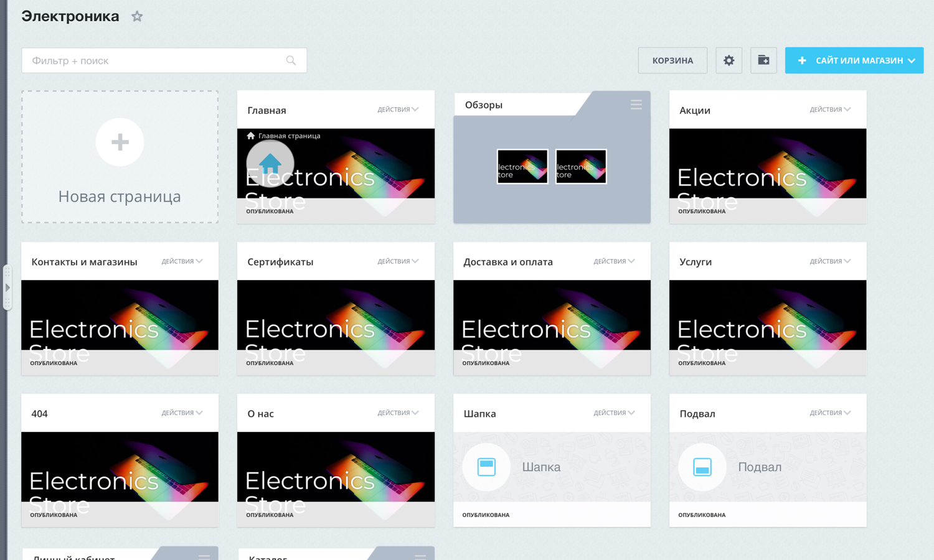The image size is (934, 560).
Task: Expand Действия menu on Акции card
Action: coord(830,110)
